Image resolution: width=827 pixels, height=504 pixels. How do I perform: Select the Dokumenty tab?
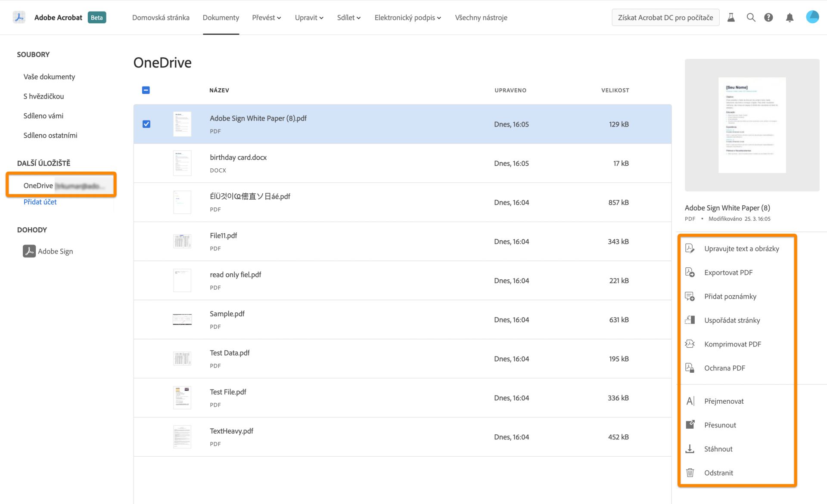pos(221,18)
